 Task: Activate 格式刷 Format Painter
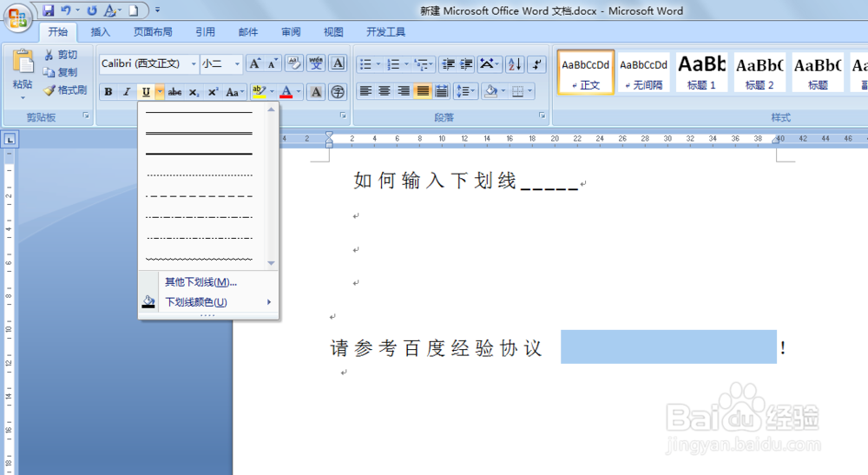[65, 89]
